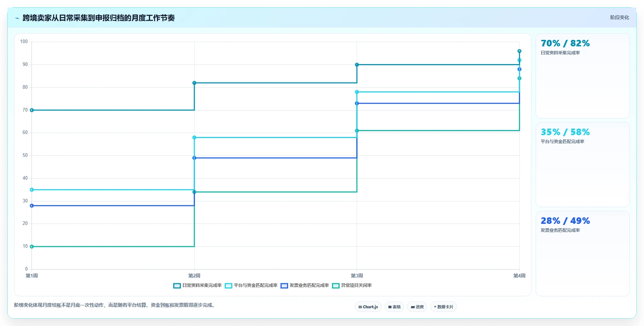Select the 第1周 point at 70 on 日常资料采集完成率
The width and height of the screenshot is (644, 326).
click(x=32, y=110)
